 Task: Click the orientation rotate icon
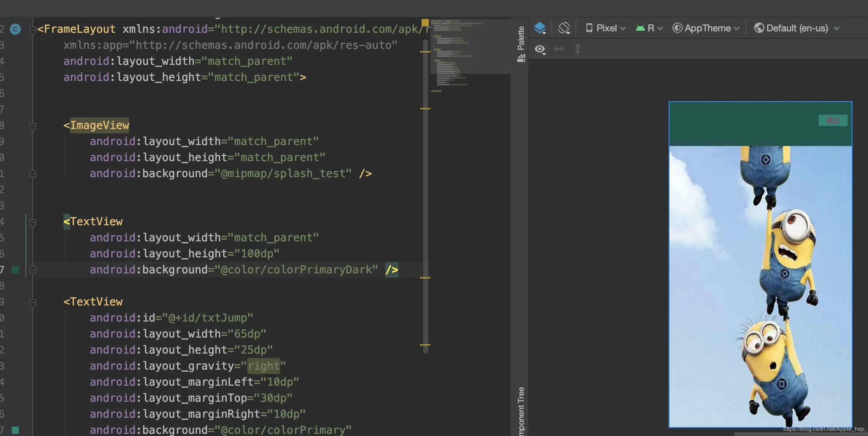coord(564,28)
